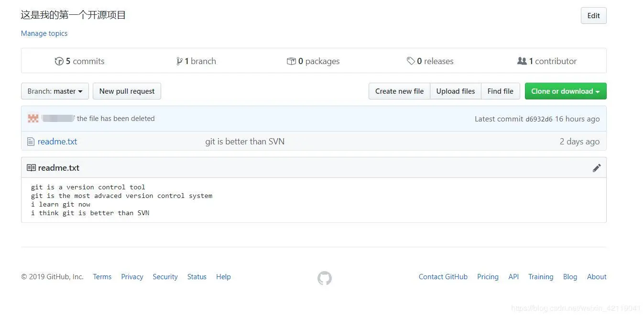Click the '© 2019 GitHub, Inc.' text

point(52,277)
